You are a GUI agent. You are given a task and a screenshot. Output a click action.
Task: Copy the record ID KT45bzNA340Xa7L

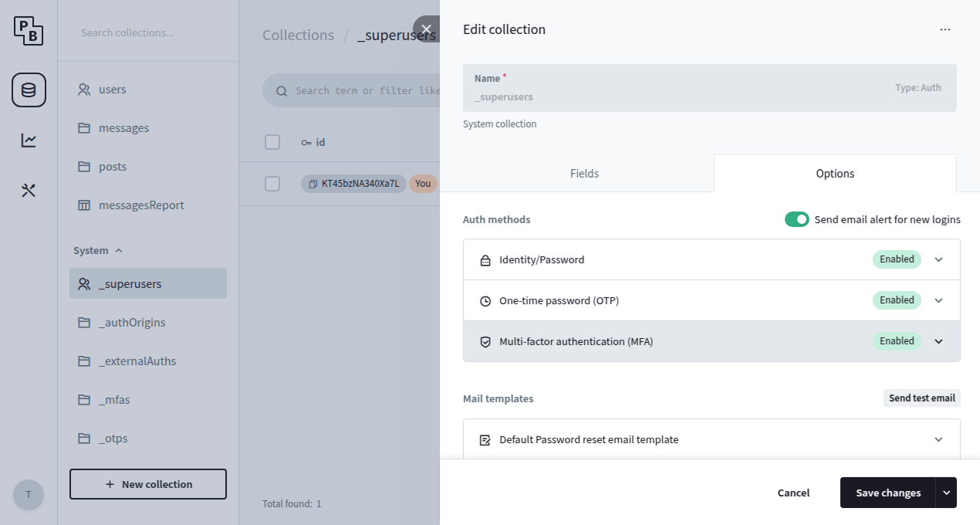tap(353, 184)
